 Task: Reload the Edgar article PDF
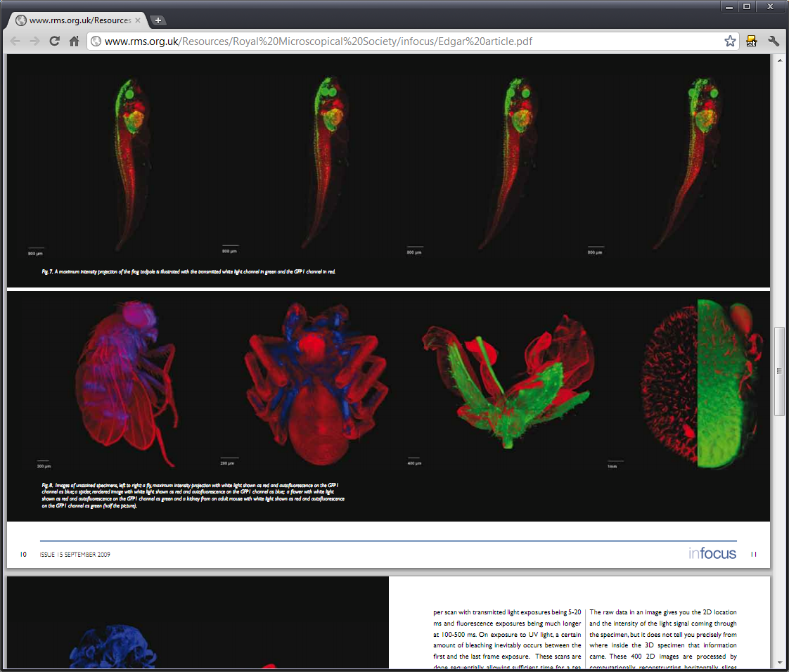pos(54,41)
